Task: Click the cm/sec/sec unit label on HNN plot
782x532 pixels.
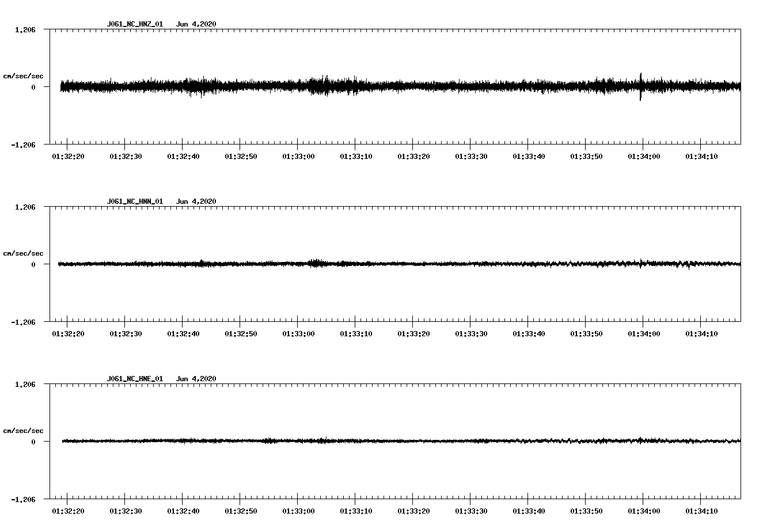Action: pos(23,253)
